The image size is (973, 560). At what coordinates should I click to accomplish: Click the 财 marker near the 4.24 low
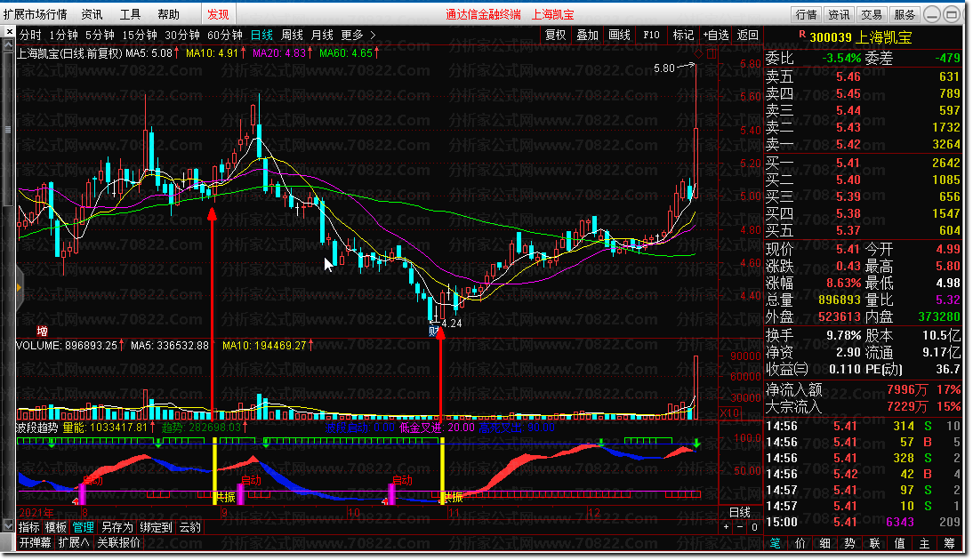pos(434,332)
